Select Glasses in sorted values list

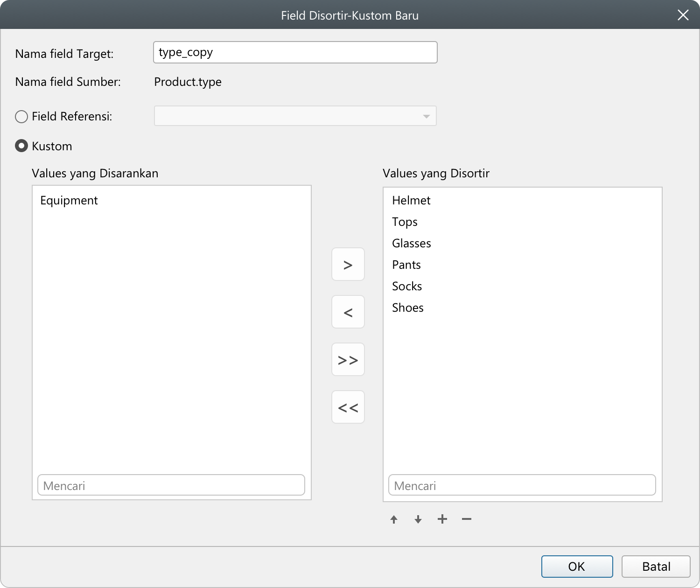click(x=411, y=244)
